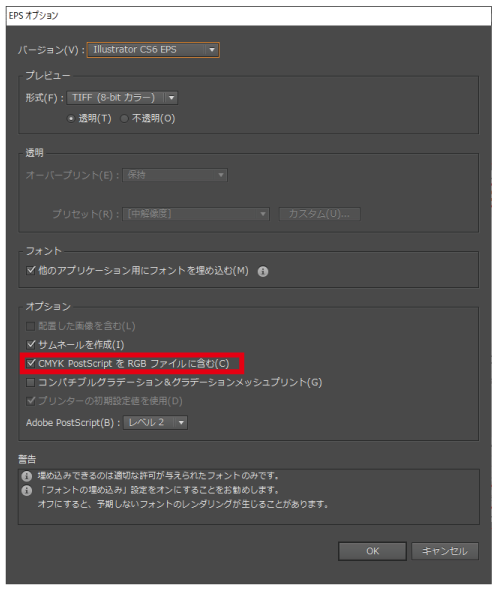The height and width of the screenshot is (589, 495).
Task: Click first info icon in warnings box
Action: 26,476
